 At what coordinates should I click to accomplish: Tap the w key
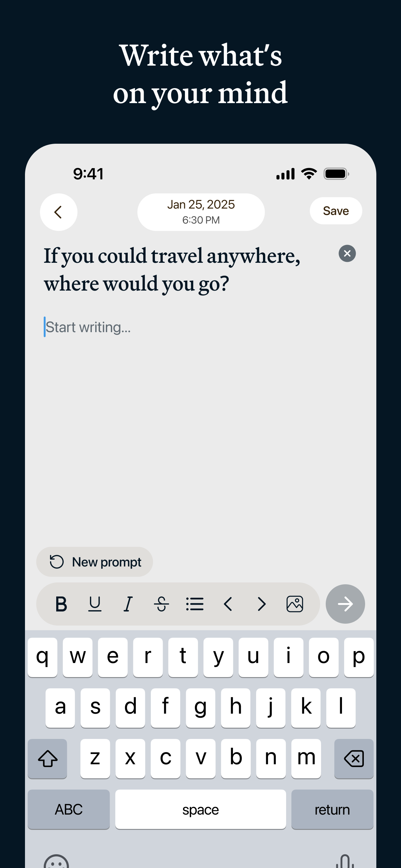click(x=77, y=657)
